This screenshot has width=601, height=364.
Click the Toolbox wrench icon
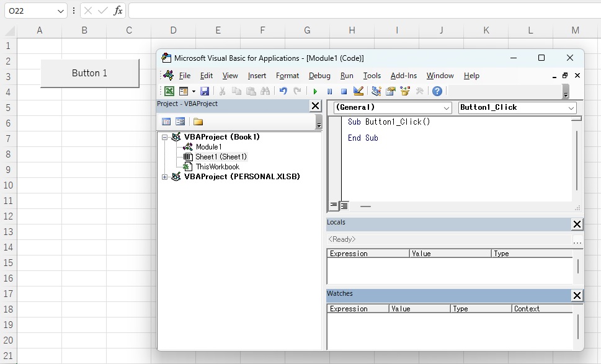(x=419, y=91)
